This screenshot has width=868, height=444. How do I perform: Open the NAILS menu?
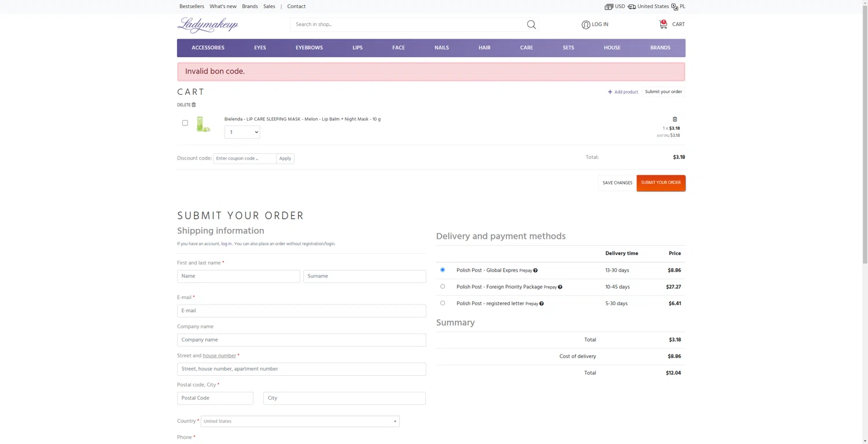[442, 48]
